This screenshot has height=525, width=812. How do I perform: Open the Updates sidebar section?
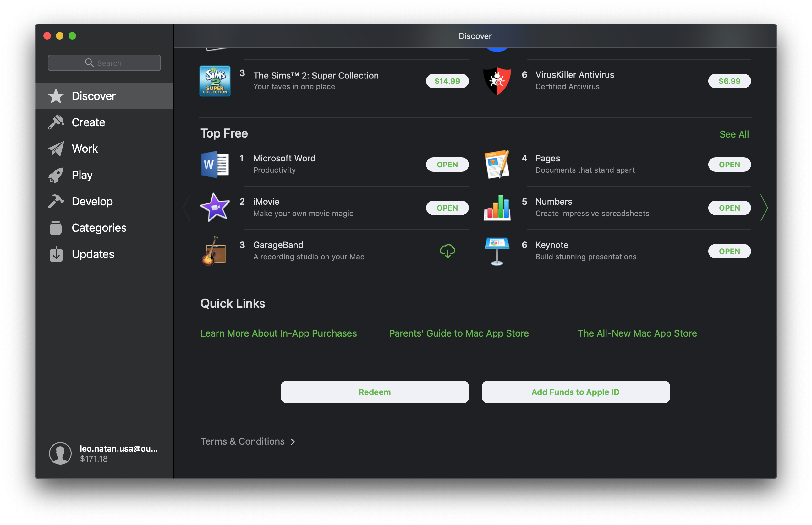click(93, 254)
